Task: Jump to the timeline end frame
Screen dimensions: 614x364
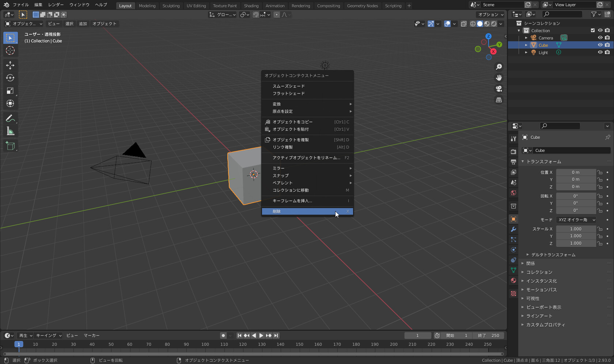Action: (x=276, y=336)
